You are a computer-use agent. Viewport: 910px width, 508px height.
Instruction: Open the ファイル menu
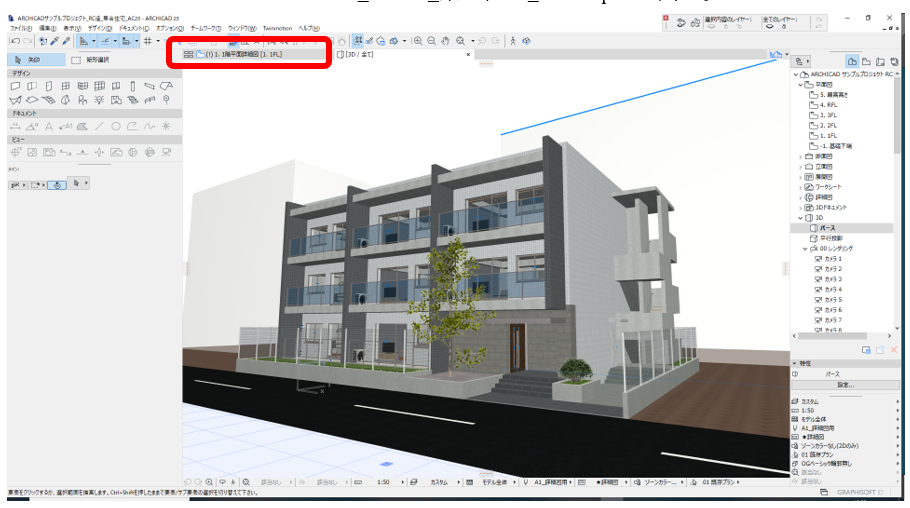coord(21,28)
